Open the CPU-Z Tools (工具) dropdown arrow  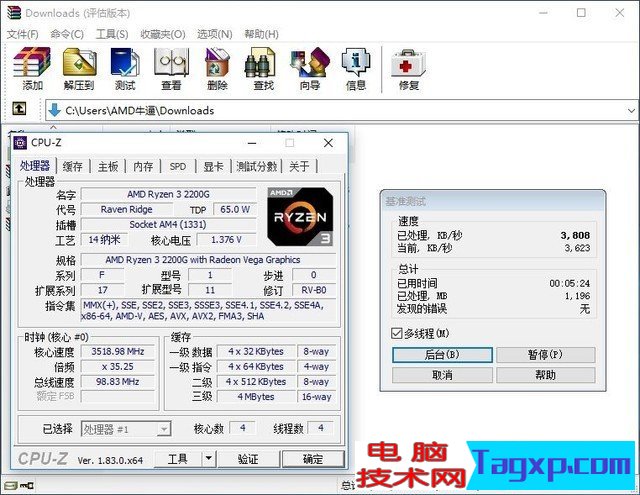pos(209,459)
